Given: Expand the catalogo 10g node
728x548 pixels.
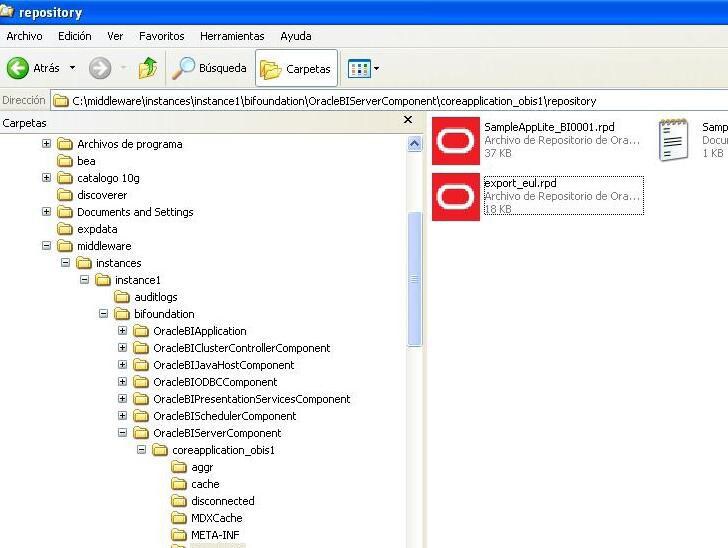Looking at the screenshot, I should click(x=46, y=177).
